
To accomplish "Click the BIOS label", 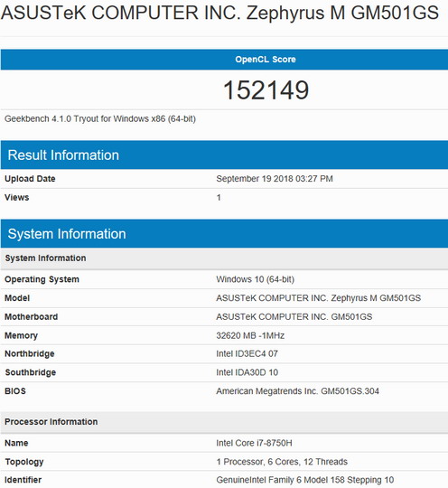I will click(x=15, y=391).
